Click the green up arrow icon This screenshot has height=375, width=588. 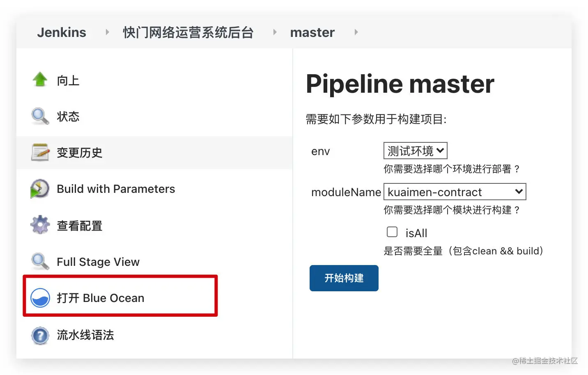click(x=40, y=80)
